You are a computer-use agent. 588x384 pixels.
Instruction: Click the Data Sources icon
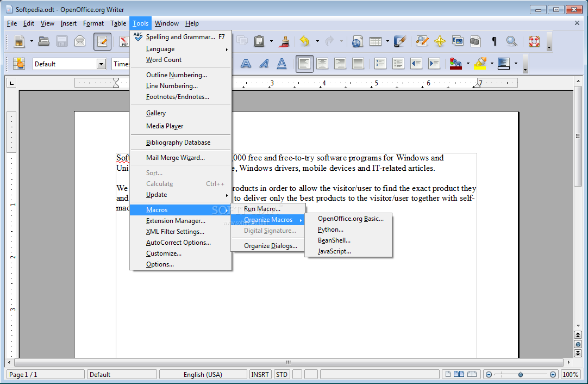[475, 41]
